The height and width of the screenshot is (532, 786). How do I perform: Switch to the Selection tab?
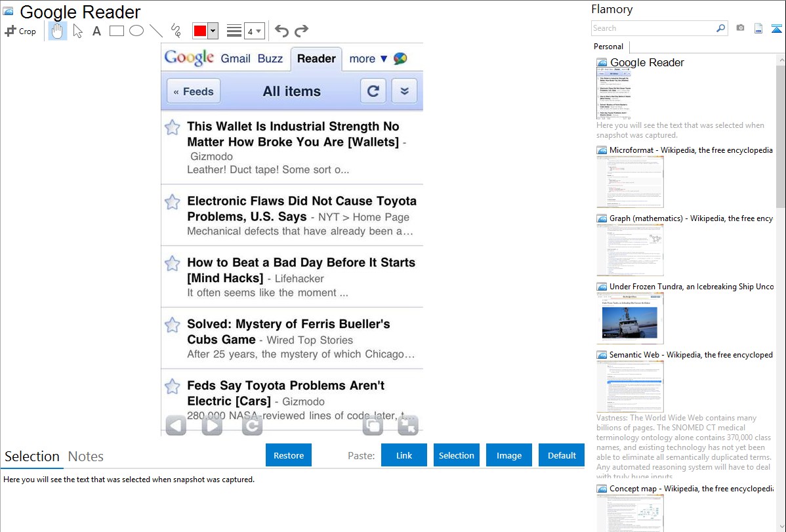tap(32, 457)
